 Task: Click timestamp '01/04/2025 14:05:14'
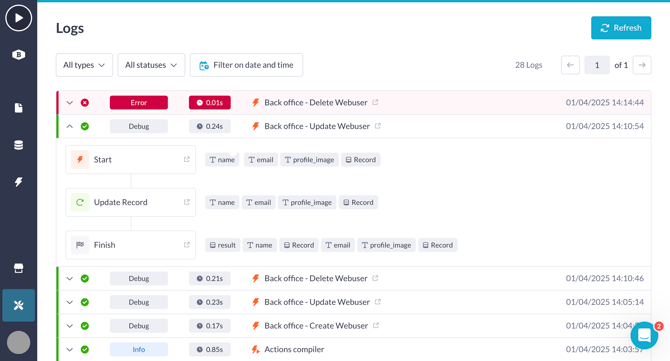pos(605,302)
